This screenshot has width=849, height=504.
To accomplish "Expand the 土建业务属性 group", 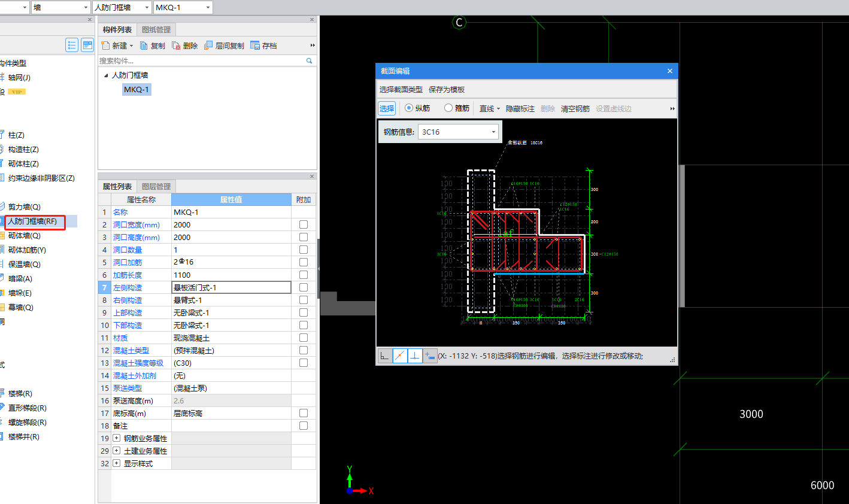I will click(117, 451).
